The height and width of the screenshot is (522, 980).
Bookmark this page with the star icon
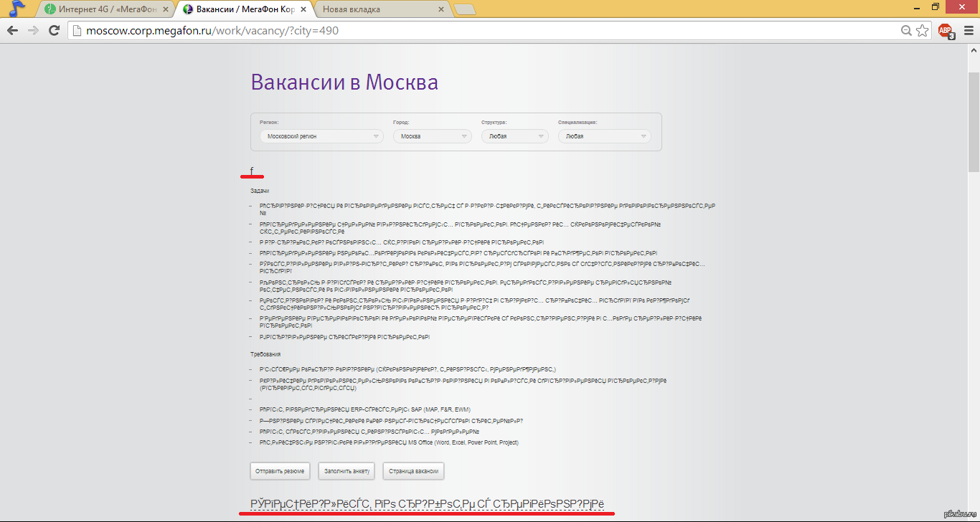click(923, 31)
